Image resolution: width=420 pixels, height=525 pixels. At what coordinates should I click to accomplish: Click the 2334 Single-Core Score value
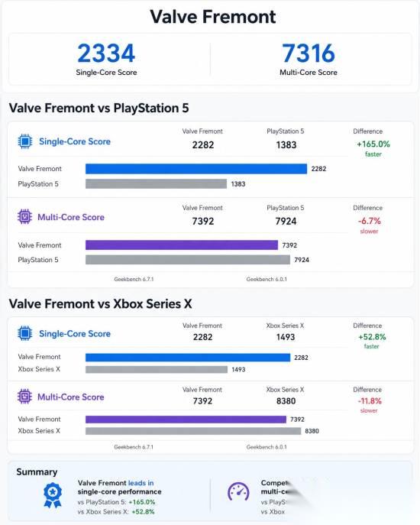coord(106,53)
